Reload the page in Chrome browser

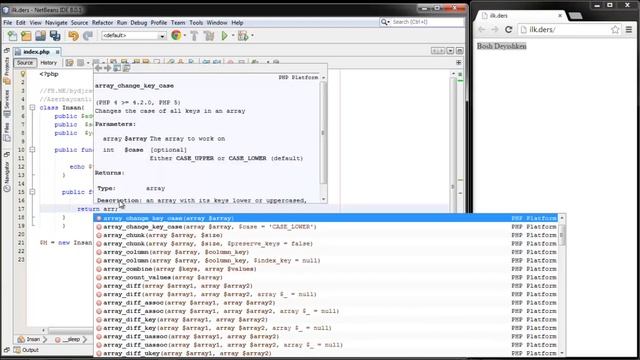pyautogui.click(x=509, y=29)
